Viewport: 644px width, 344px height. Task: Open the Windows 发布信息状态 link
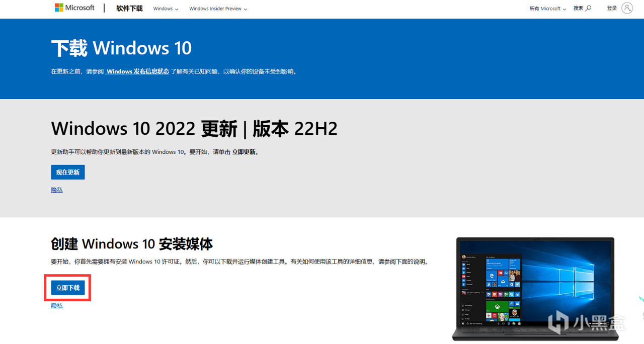pyautogui.click(x=137, y=71)
